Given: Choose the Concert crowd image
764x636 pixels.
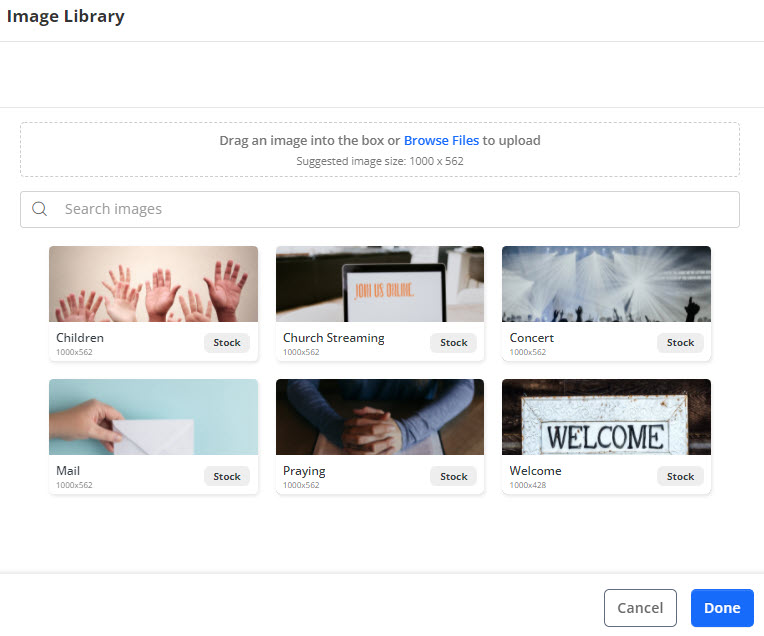Looking at the screenshot, I should [x=606, y=284].
